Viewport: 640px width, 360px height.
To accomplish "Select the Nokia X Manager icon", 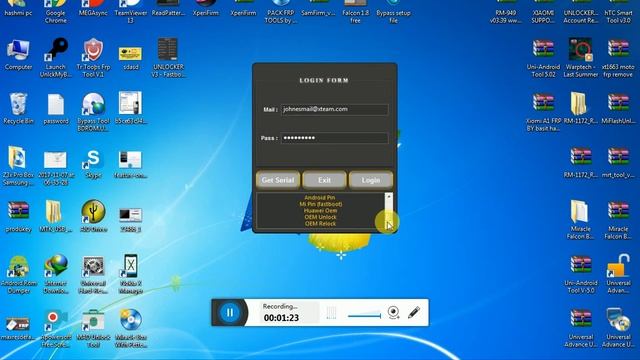I will 131,274.
